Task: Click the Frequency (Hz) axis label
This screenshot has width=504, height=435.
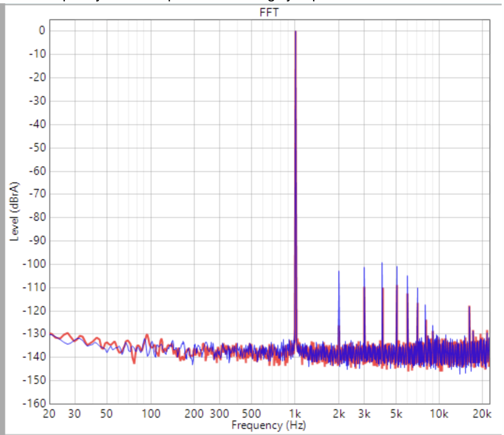Action: coord(269,425)
